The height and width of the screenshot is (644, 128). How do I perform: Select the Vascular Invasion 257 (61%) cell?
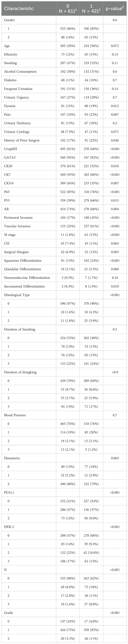coord(91,226)
